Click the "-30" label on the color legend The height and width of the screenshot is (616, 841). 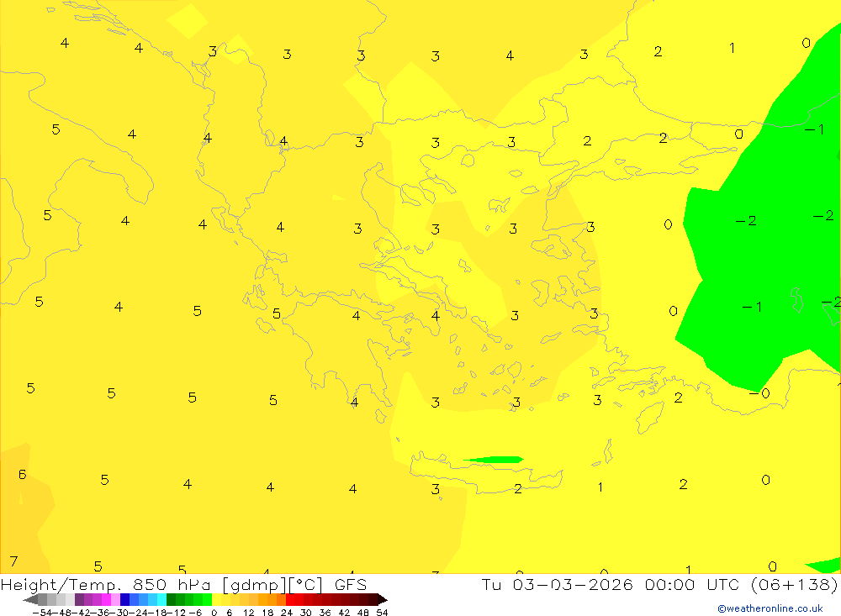click(x=119, y=613)
